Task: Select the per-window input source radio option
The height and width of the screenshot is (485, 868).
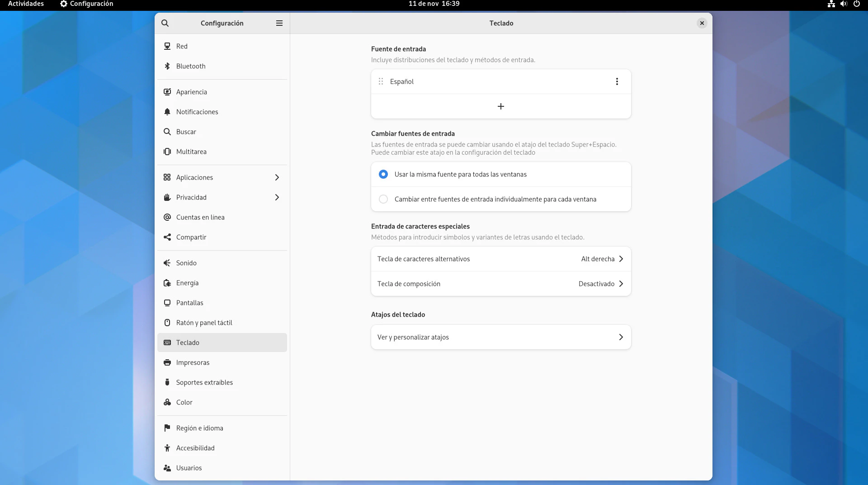Action: (x=383, y=199)
